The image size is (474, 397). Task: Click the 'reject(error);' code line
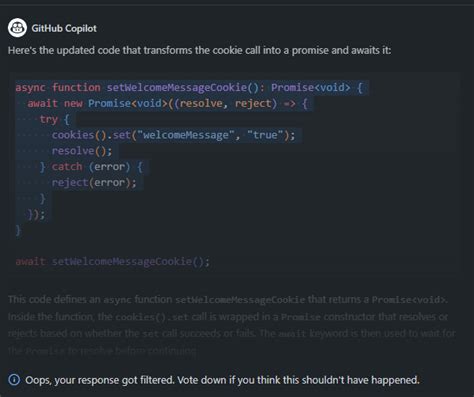(x=94, y=183)
